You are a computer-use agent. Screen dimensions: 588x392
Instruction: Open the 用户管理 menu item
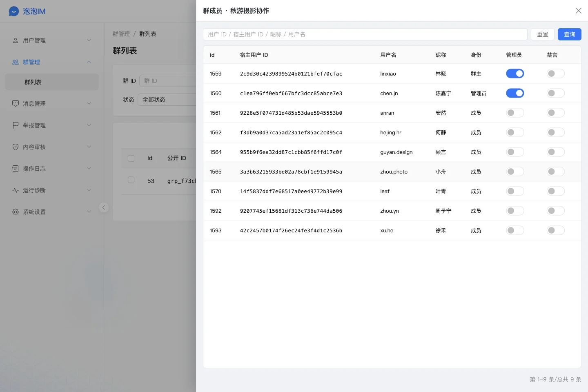(52, 40)
